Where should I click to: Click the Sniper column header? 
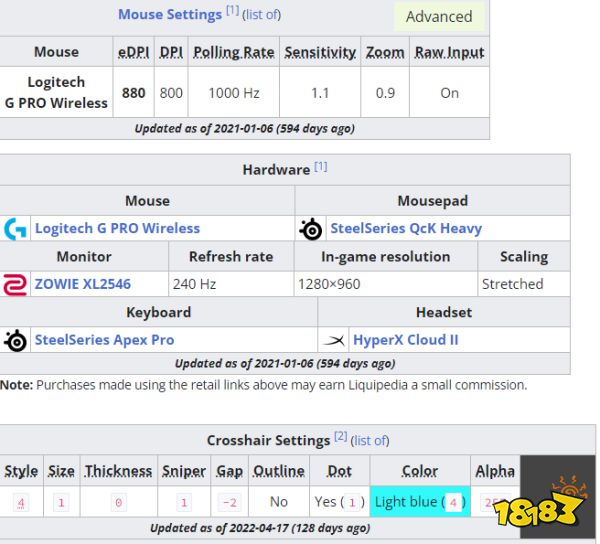click(x=184, y=471)
